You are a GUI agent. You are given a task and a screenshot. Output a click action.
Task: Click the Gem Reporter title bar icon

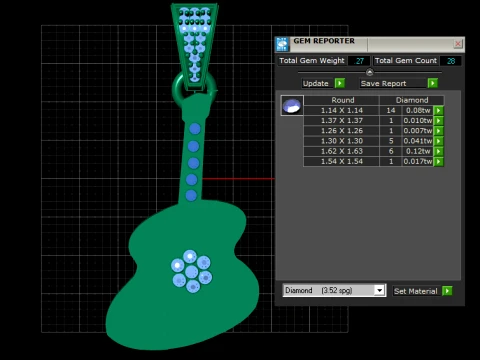point(282,44)
